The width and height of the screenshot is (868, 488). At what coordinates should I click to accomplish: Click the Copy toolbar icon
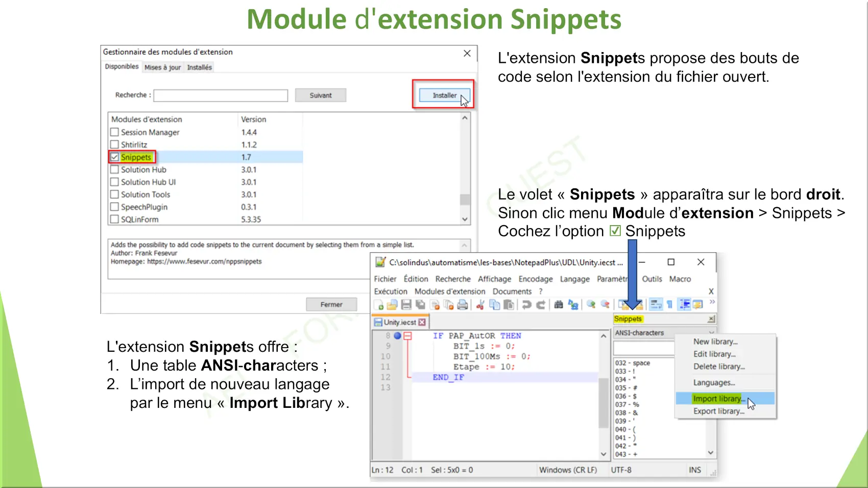(x=495, y=305)
